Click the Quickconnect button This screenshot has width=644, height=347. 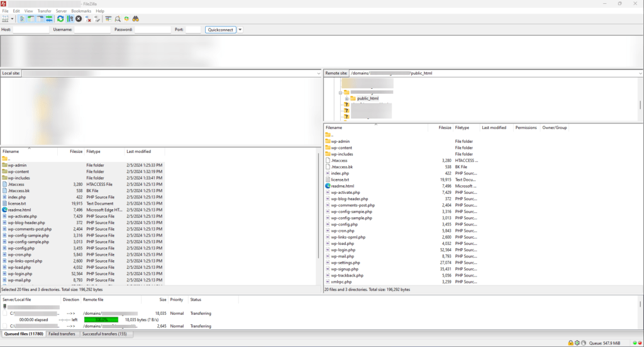[x=220, y=30]
